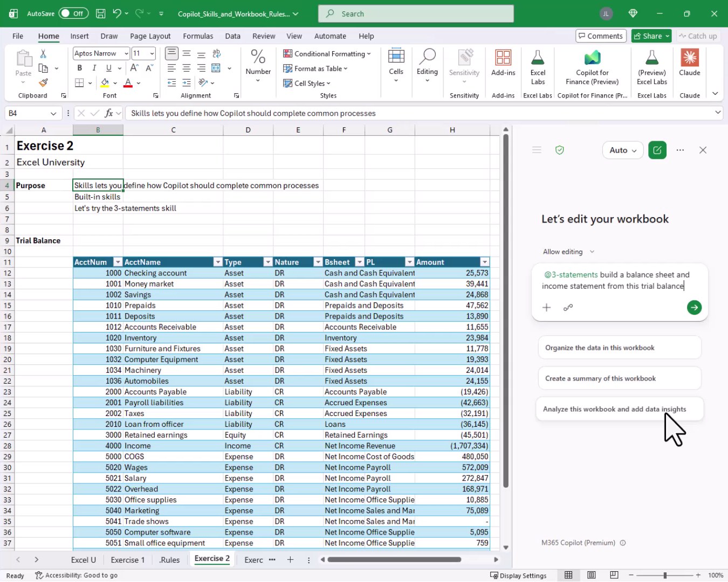Switch to Page Layout view icon

click(591, 575)
